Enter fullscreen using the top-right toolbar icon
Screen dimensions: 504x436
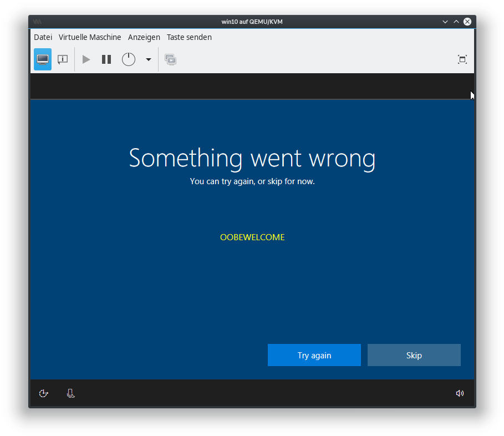[462, 59]
